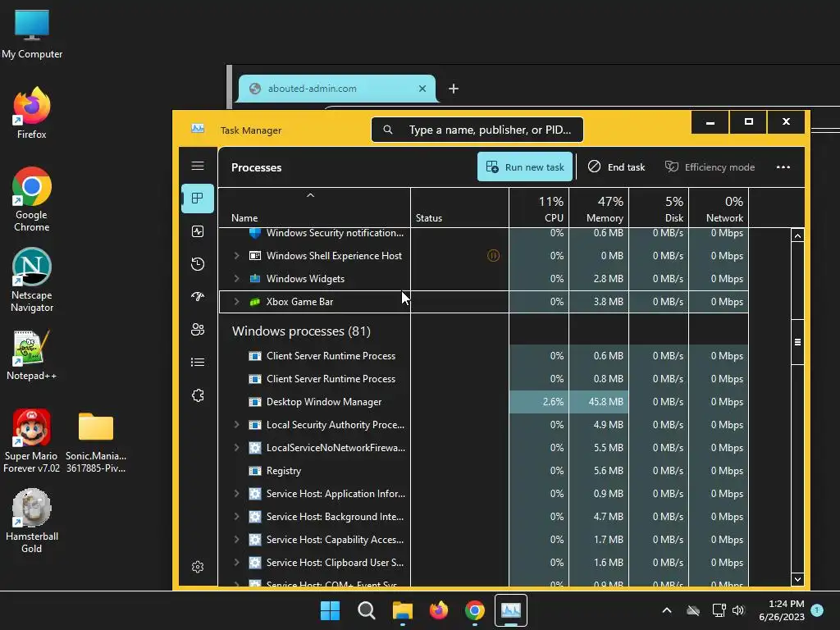
Task: Click Firefox icon on the taskbar
Action: click(x=439, y=610)
